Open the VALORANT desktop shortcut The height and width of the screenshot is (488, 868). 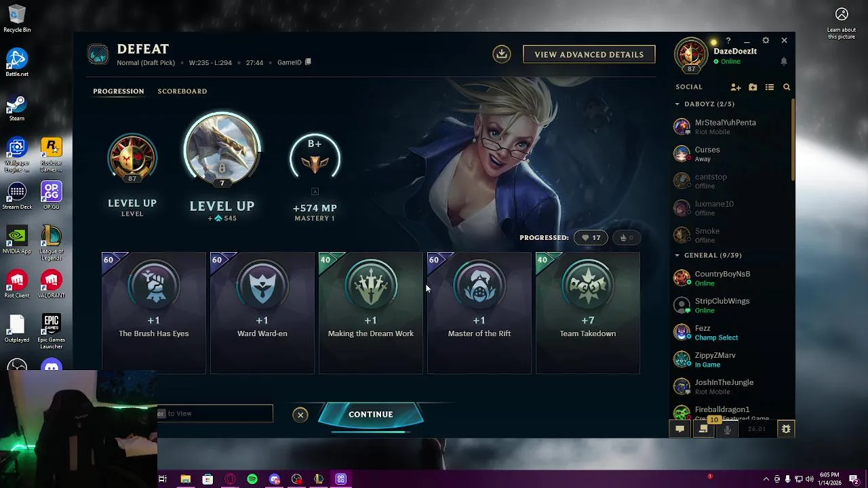52,285
